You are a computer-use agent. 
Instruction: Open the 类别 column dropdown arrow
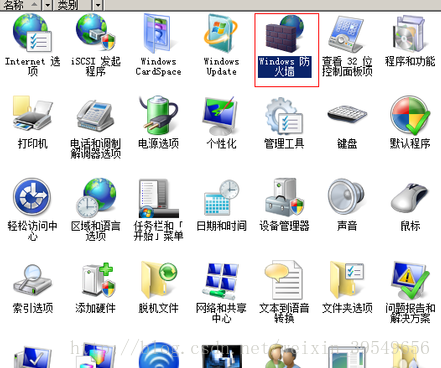[x=98, y=5]
